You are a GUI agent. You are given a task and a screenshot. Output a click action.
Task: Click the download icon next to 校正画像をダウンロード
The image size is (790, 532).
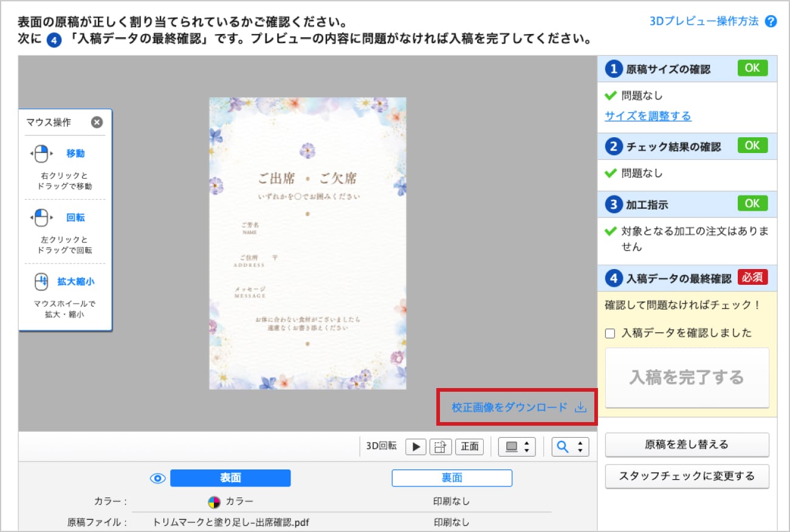click(x=579, y=408)
